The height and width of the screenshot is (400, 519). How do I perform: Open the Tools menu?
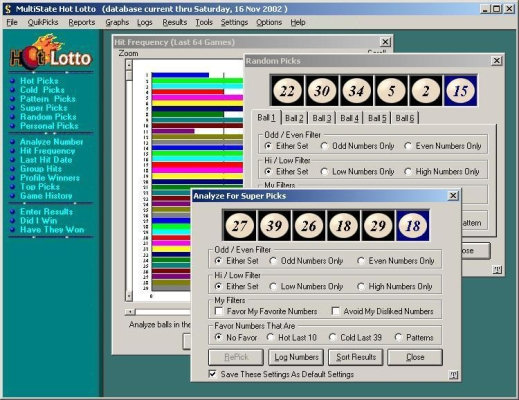204,22
